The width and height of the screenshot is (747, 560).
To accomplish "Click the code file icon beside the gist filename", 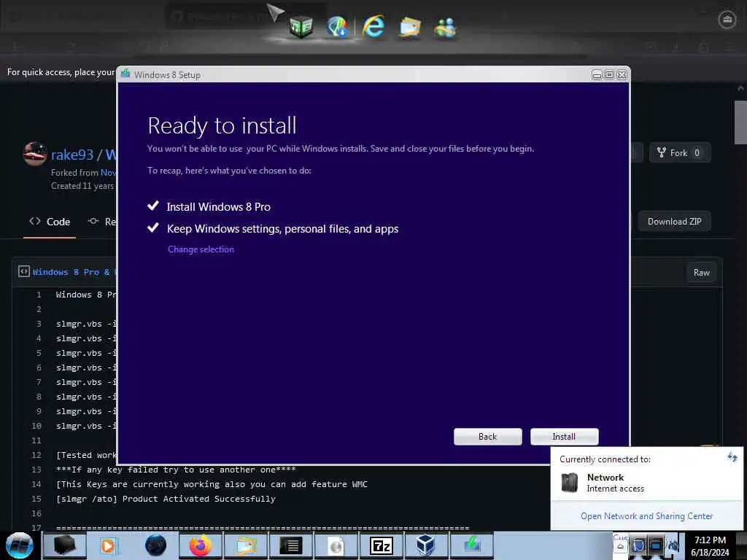I will click(x=23, y=271).
